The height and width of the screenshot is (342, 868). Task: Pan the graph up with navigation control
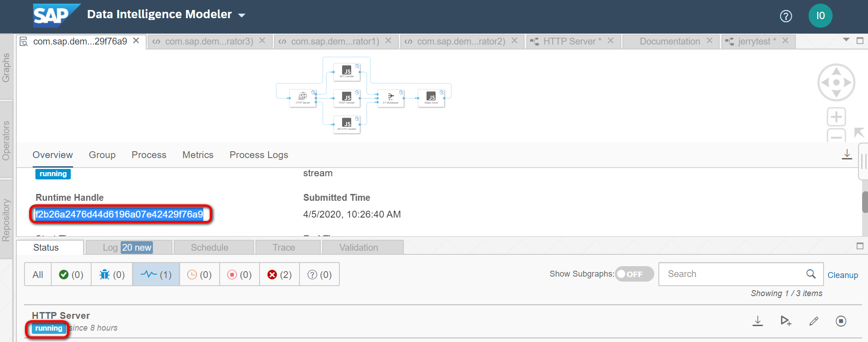coord(836,71)
